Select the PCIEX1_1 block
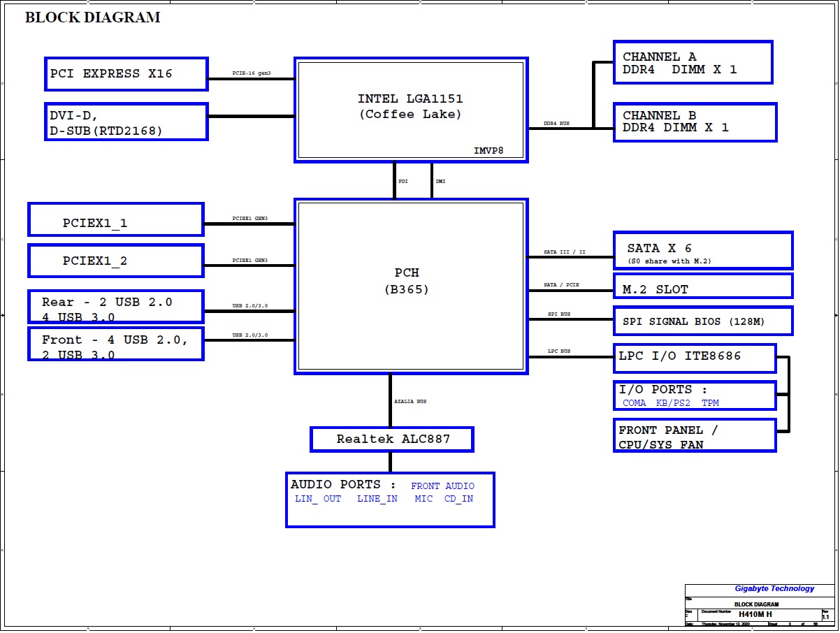 coord(116,219)
